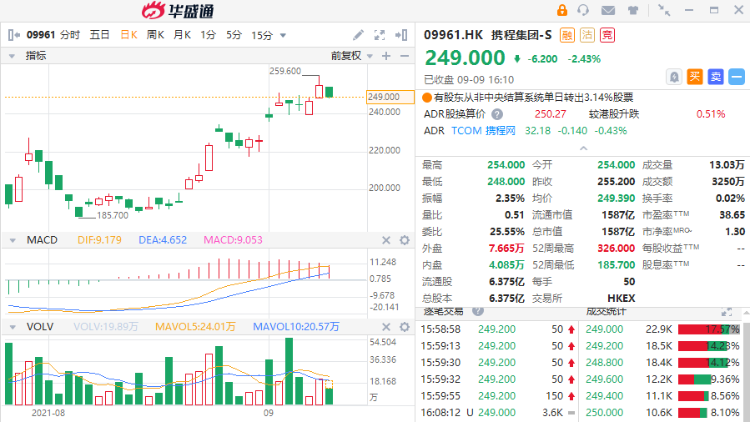750x422 pixels.
Task: Close the MACD indicator panel
Action: point(386,240)
